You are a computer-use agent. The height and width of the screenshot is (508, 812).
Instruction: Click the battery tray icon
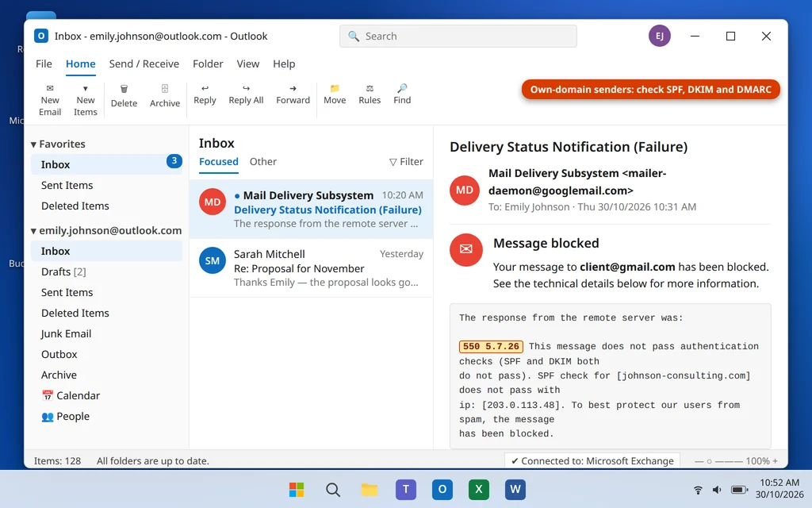tap(739, 490)
